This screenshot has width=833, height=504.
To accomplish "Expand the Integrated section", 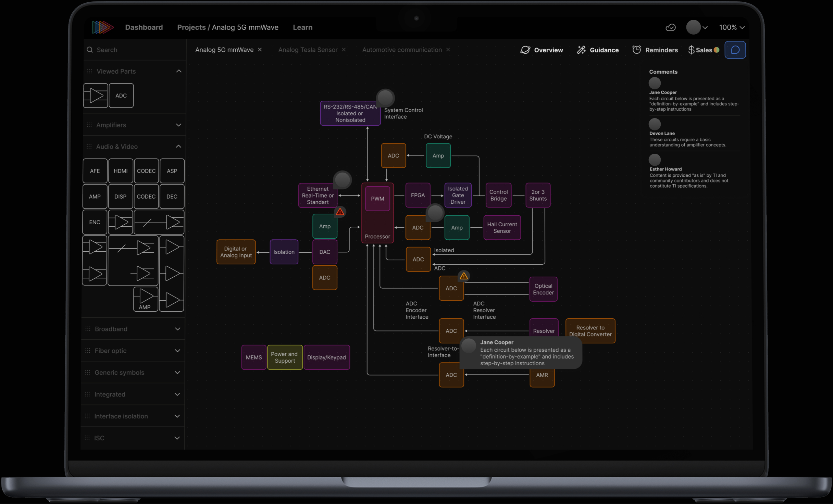I will point(177,394).
